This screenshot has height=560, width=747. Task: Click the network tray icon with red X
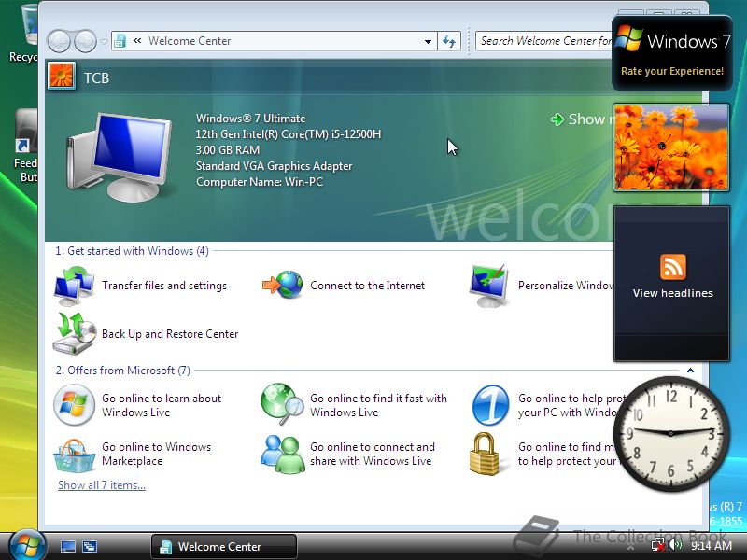tap(658, 546)
